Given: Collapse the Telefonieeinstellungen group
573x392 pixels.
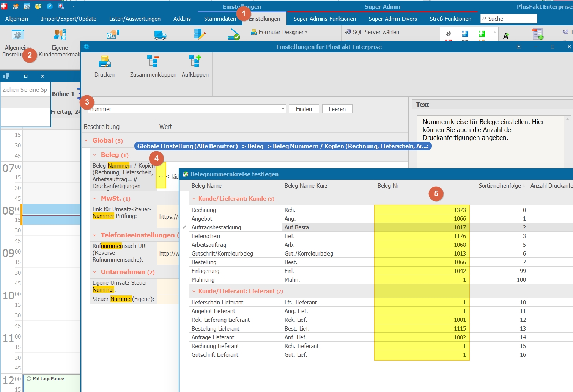Looking at the screenshot, I should [x=94, y=235].
